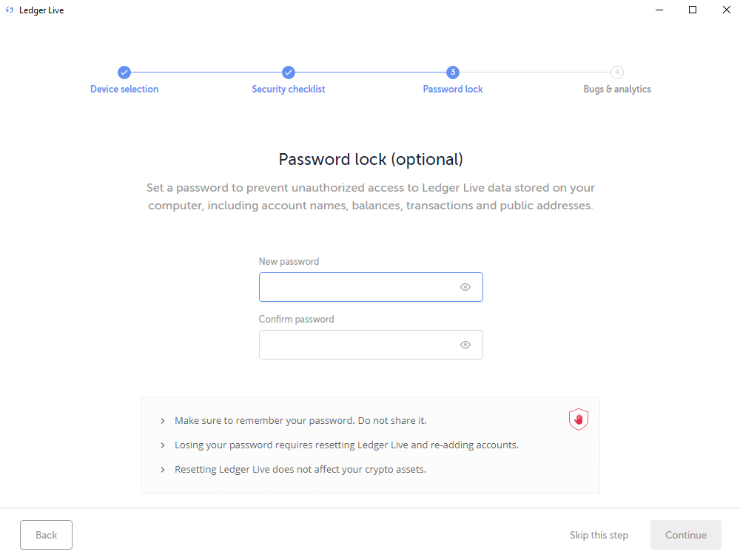Click the Password lock step 3 circle
The width and height of the screenshot is (740, 560).
click(x=453, y=72)
